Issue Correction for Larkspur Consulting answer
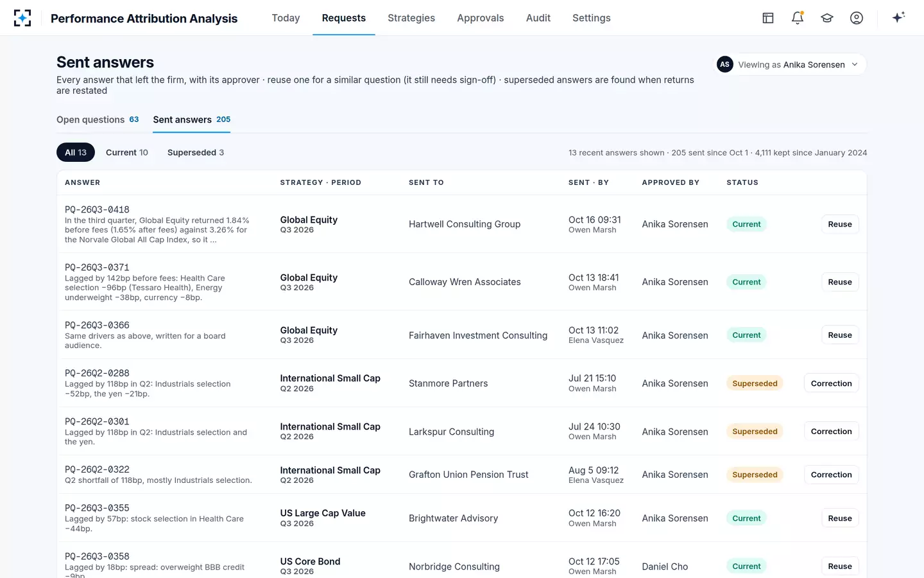Viewport: 924px width, 578px height. click(831, 432)
